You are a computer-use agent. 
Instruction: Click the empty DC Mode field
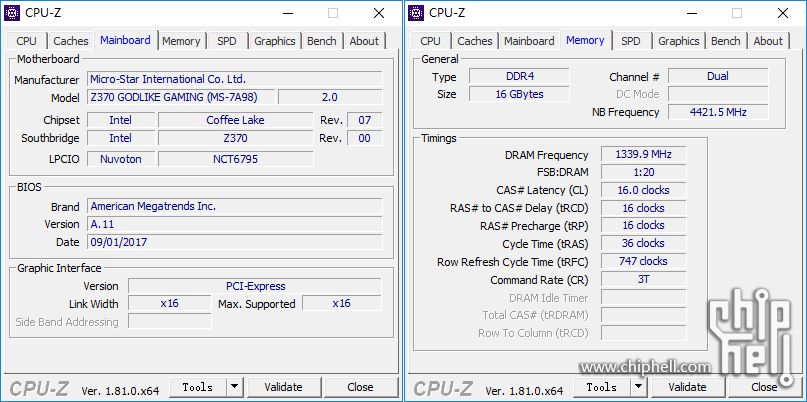(718, 94)
